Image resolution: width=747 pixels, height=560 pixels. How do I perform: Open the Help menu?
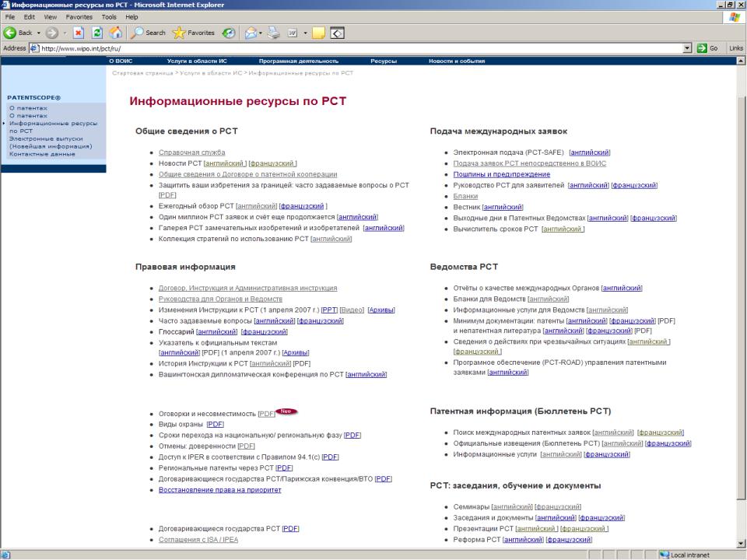coord(132,16)
